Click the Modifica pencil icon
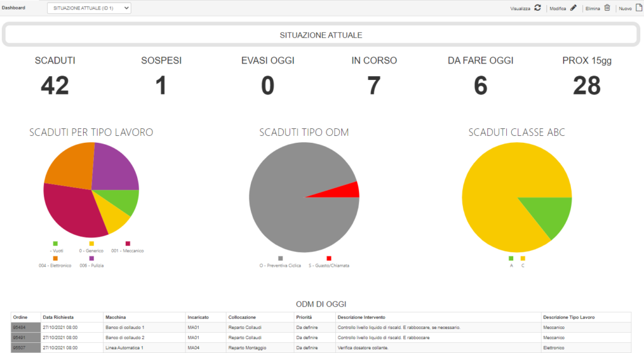Image resolution: width=644 pixels, height=353 pixels. [574, 8]
